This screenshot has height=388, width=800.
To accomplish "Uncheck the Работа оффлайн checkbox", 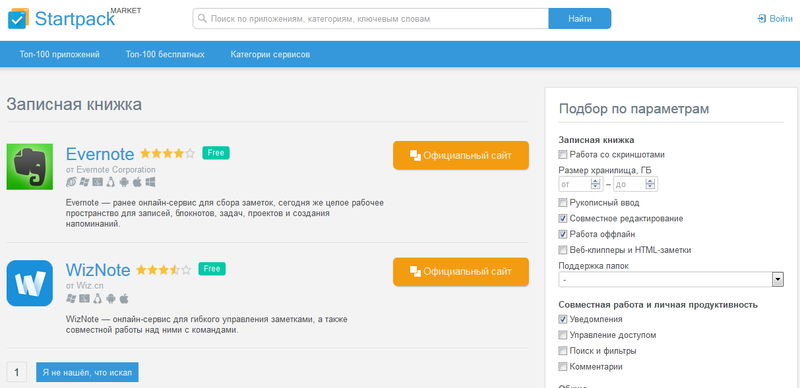I will (x=563, y=234).
